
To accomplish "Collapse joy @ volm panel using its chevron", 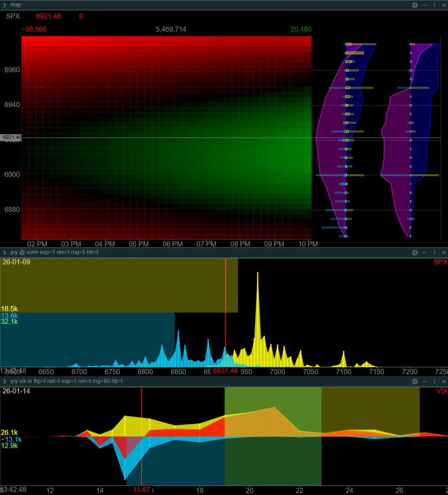I will coord(5,252).
